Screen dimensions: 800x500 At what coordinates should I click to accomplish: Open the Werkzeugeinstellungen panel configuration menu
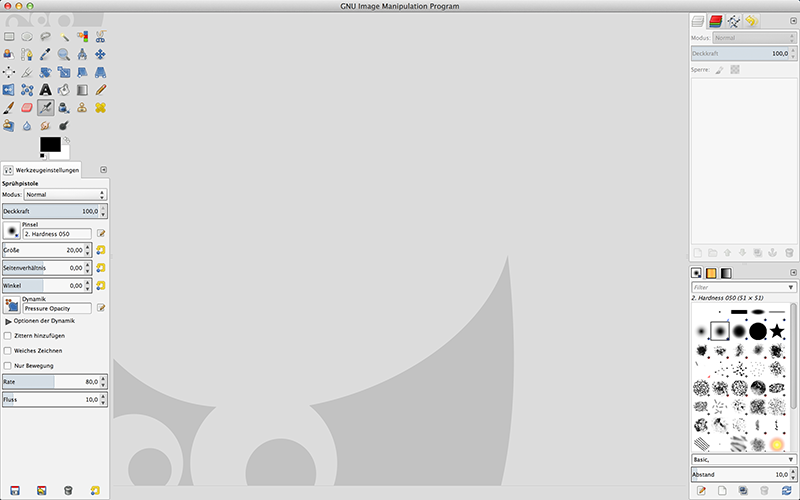point(104,169)
